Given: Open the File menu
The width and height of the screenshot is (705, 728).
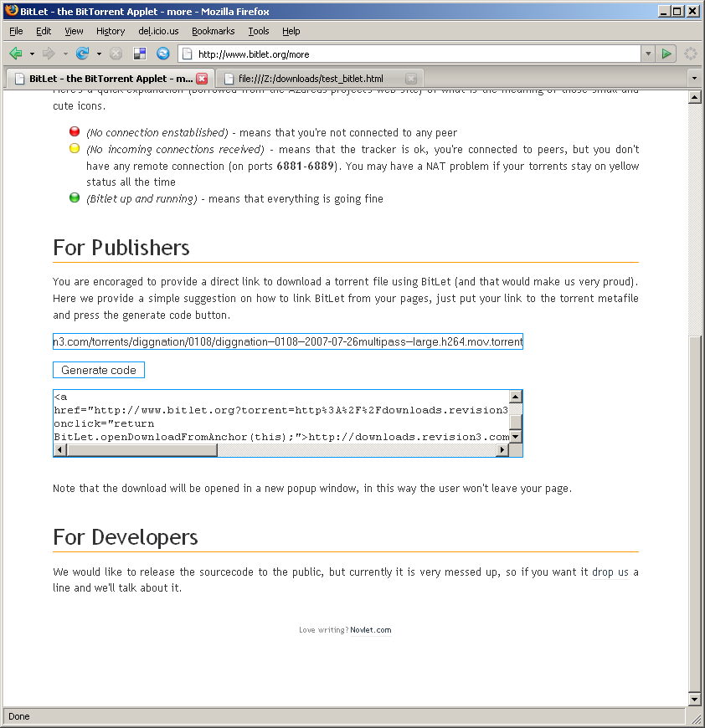Looking at the screenshot, I should (x=16, y=31).
